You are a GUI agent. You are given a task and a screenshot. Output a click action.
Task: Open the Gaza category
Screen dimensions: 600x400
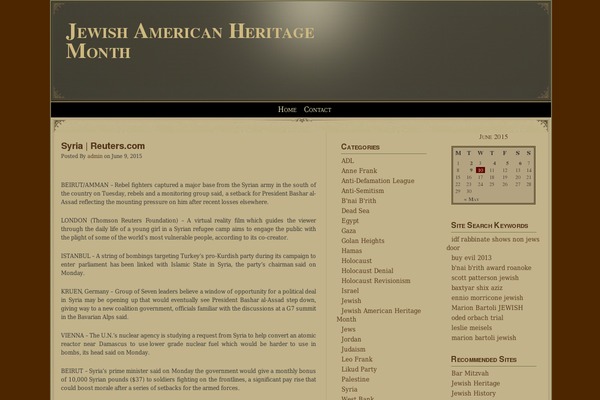coord(348,231)
